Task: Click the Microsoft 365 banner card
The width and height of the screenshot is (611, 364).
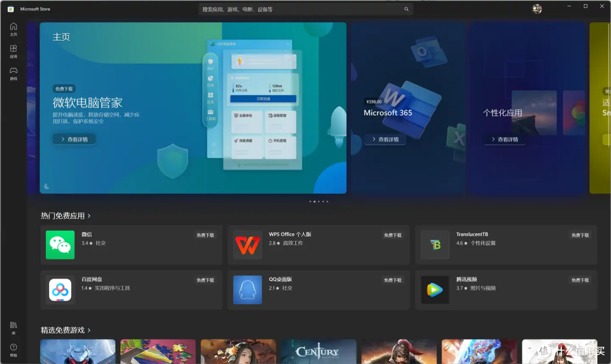Action: click(x=408, y=108)
